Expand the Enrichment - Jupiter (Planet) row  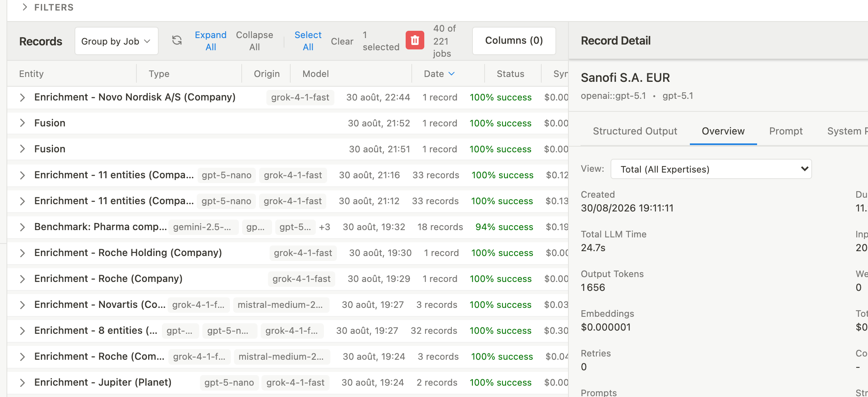point(23,382)
